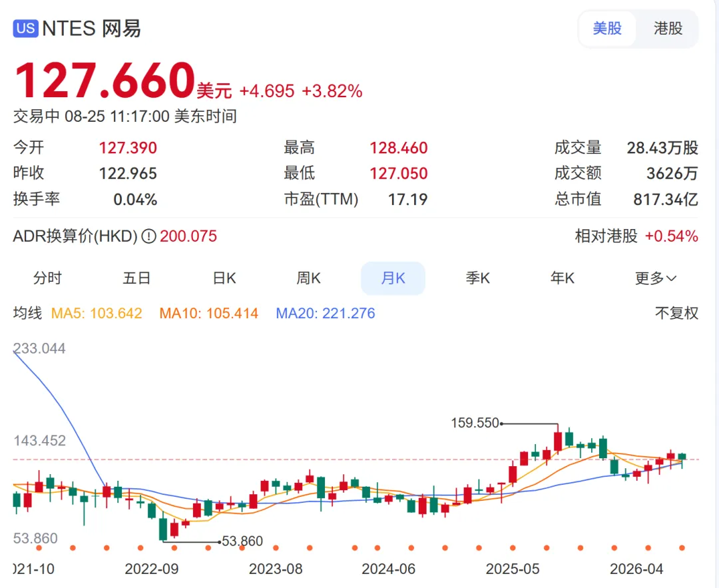This screenshot has width=719, height=588.
Task: Click the 成交量 value 28.43万股
Action: click(662, 148)
